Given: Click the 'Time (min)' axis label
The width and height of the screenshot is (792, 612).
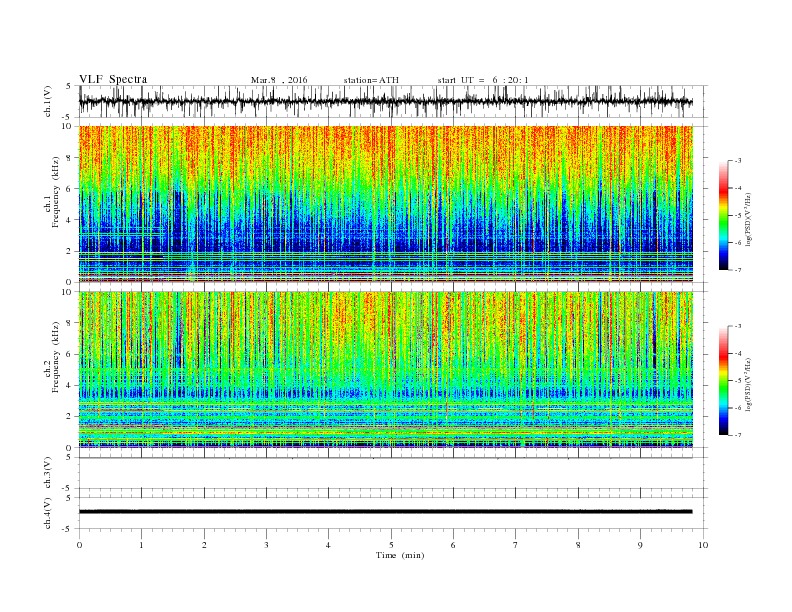Looking at the screenshot, I should [400, 555].
